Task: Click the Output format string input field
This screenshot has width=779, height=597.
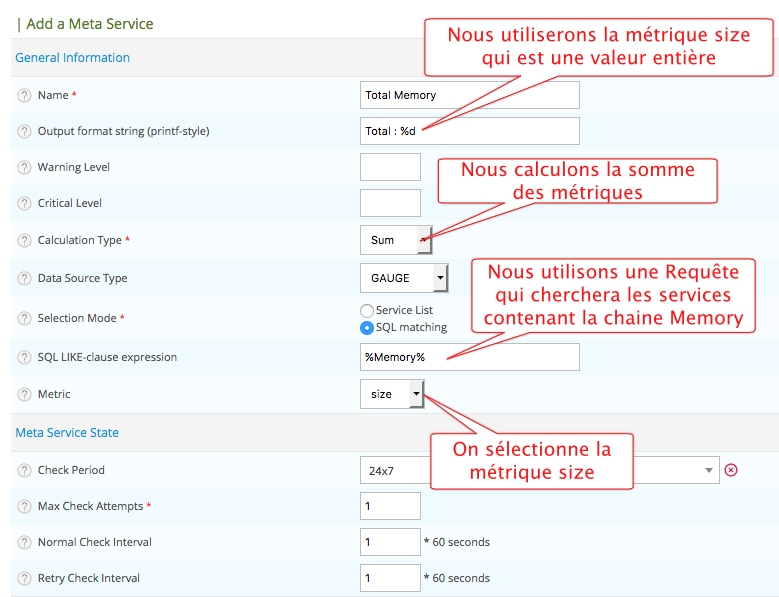Action: point(469,131)
